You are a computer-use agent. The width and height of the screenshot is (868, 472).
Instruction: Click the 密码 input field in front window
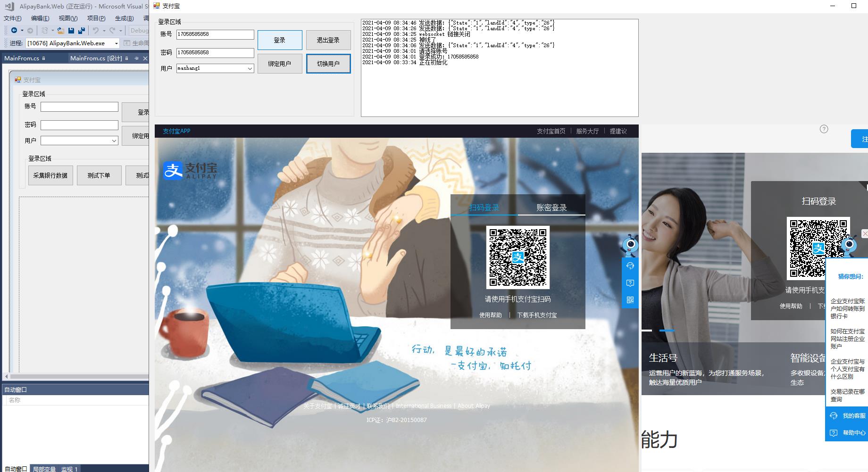(215, 53)
